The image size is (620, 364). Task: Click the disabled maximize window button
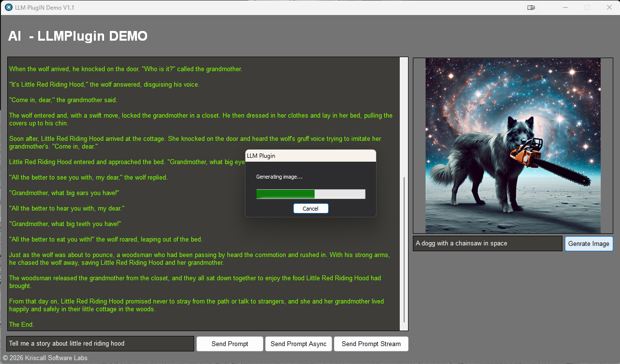tap(587, 7)
